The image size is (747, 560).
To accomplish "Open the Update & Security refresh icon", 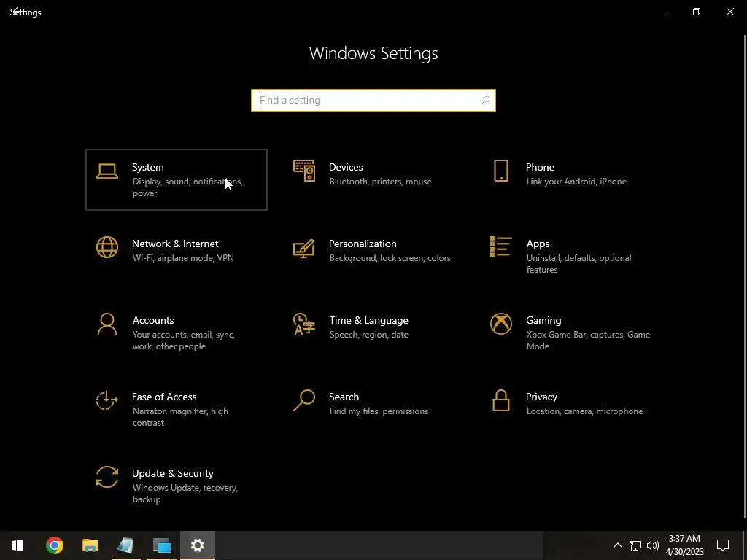I will (x=107, y=477).
